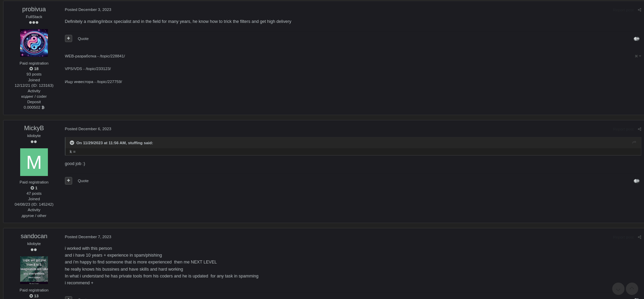Open reactions on MickyB's post
Viewport: 644px width, 299px height.
point(636,181)
